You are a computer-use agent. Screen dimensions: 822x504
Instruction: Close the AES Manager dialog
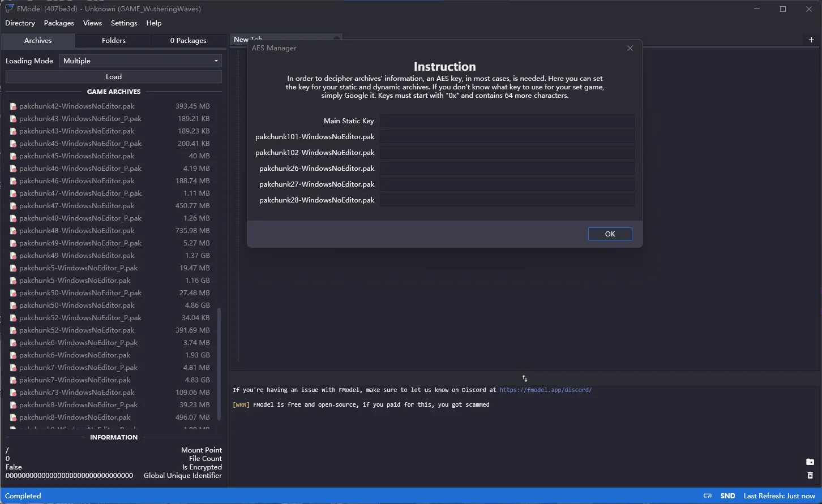630,48
